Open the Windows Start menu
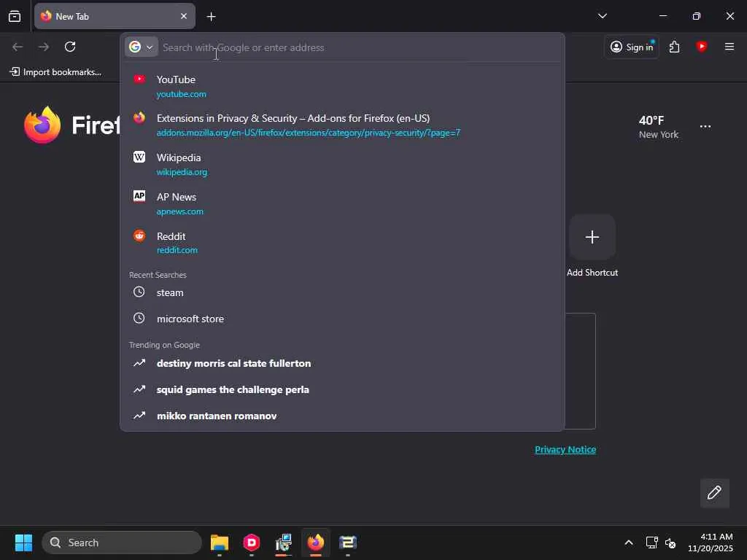Image resolution: width=747 pixels, height=560 pixels. [x=23, y=542]
